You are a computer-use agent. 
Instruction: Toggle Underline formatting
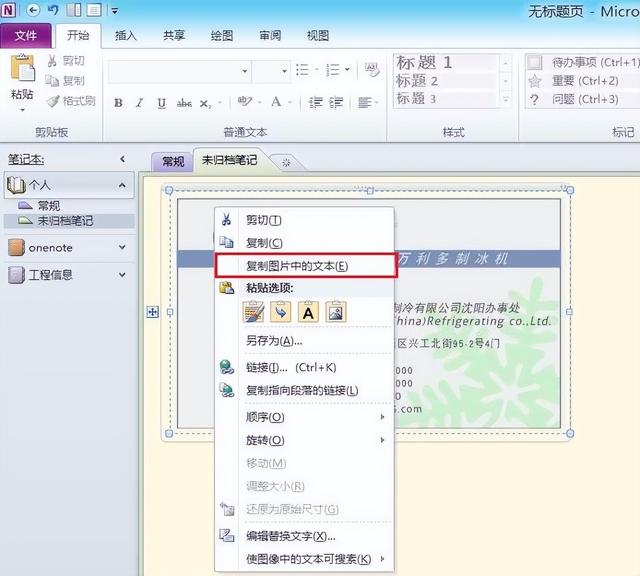pos(162,103)
